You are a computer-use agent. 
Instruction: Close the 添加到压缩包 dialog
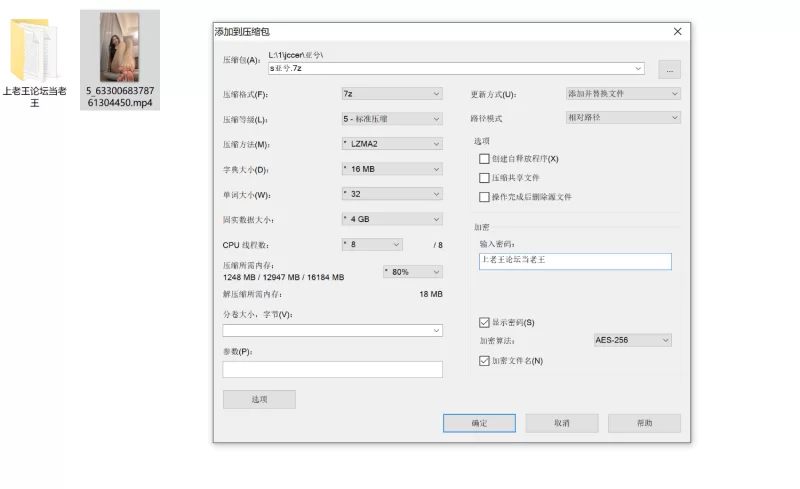click(677, 31)
